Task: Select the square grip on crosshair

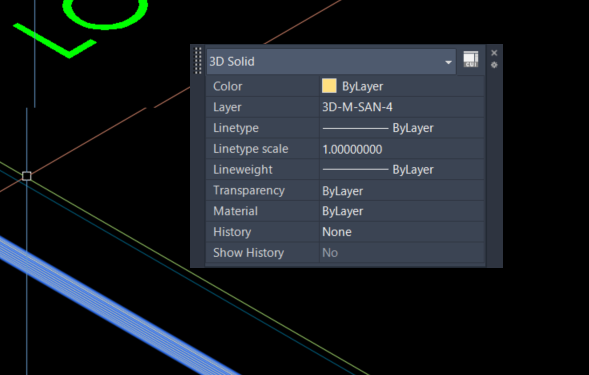Action: click(27, 176)
